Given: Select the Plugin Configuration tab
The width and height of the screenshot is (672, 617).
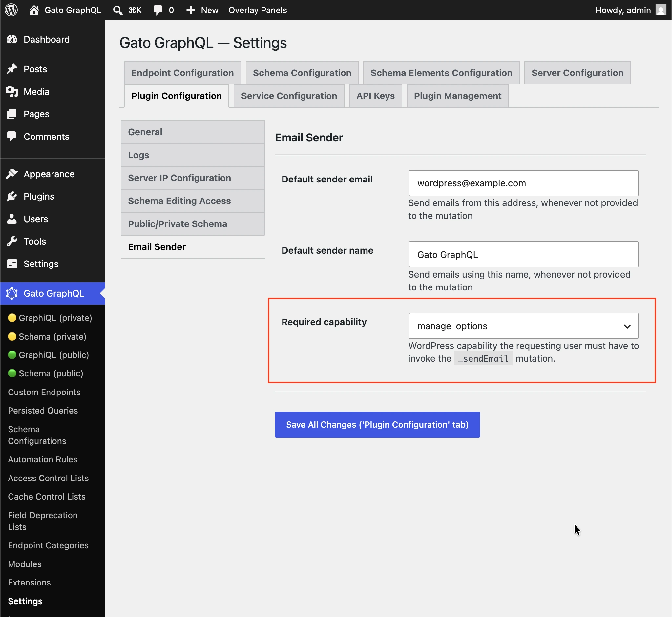Looking at the screenshot, I should [x=176, y=96].
